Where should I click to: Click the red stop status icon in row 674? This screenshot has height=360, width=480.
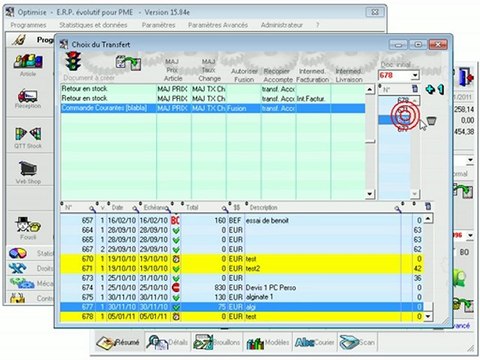176,287
